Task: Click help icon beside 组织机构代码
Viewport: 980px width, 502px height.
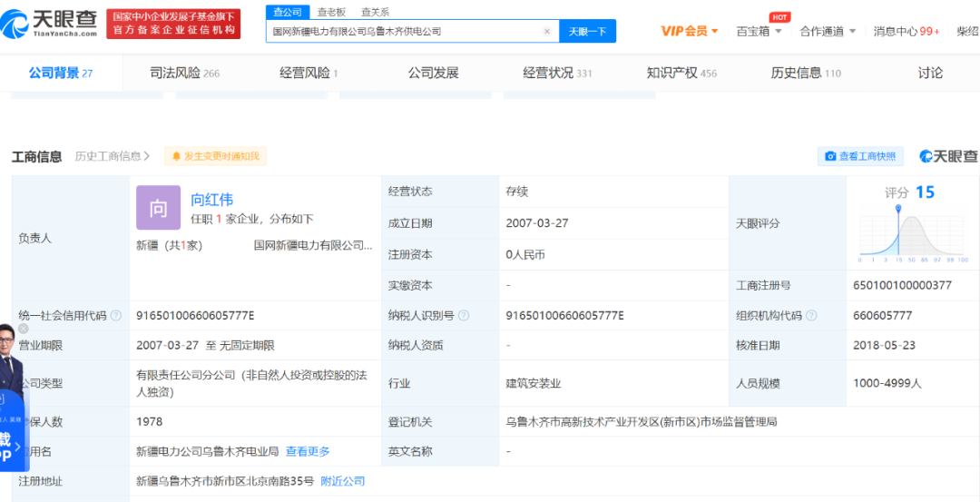Action: tap(811, 316)
